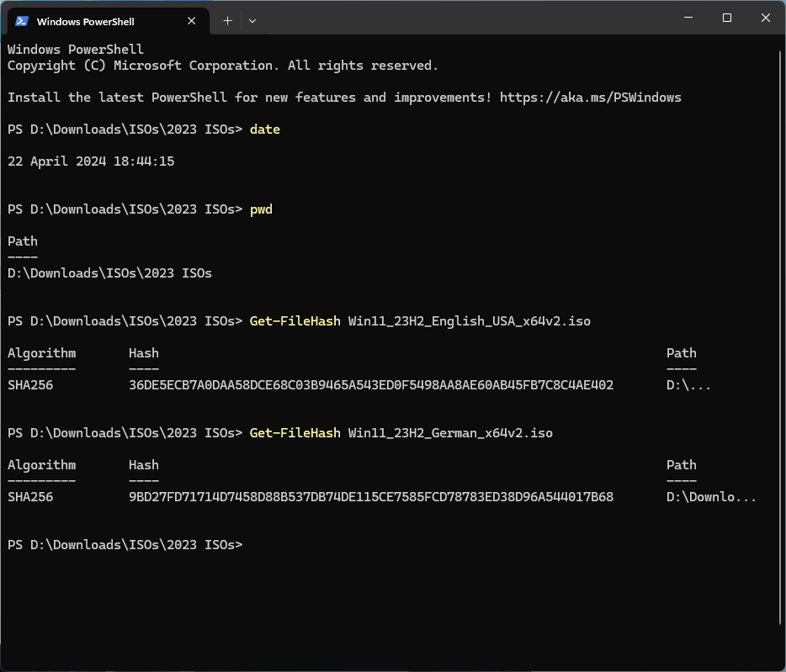
Task: Click the Win11_23H2_German_x64v2.iso filename
Action: (450, 433)
